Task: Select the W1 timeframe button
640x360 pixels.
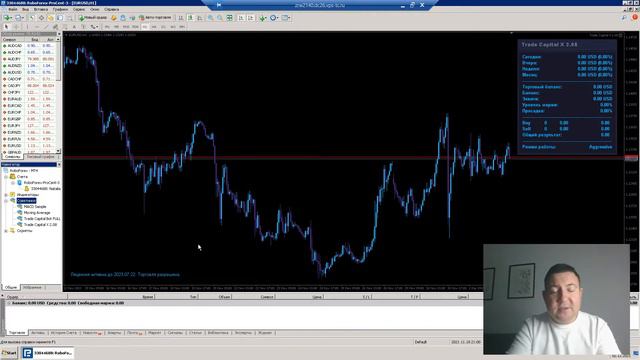Action: pyautogui.click(x=173, y=27)
